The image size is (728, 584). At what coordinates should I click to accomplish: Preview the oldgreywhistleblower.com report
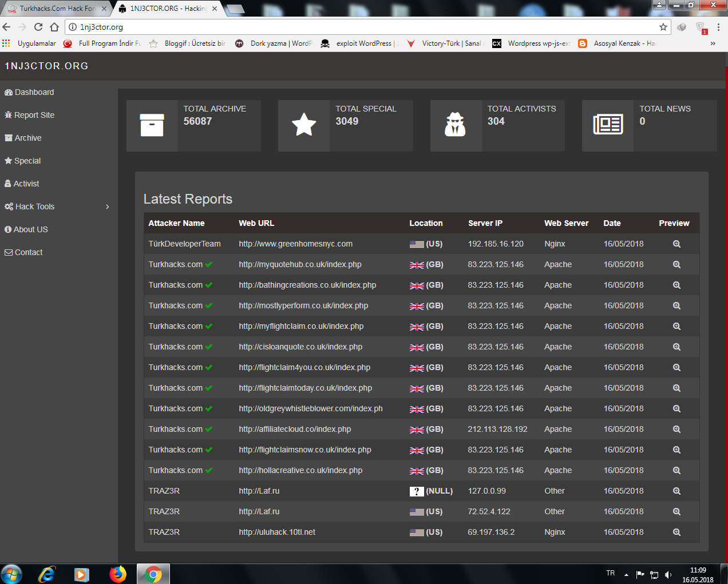click(676, 408)
